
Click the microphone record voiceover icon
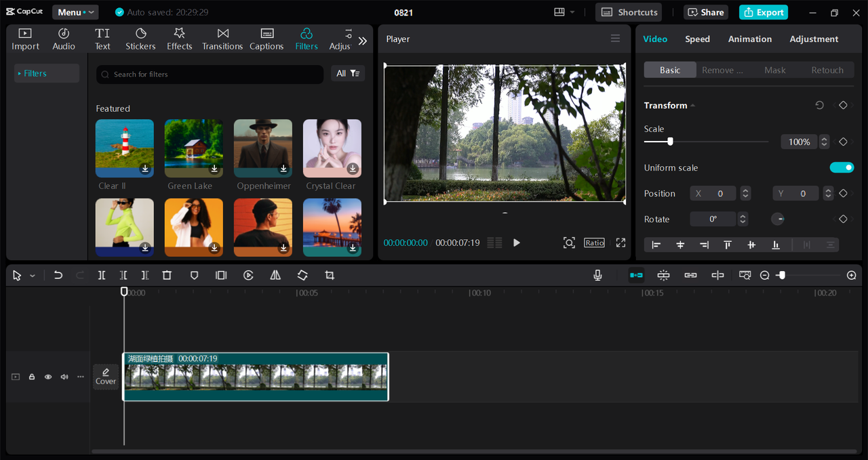tap(597, 276)
